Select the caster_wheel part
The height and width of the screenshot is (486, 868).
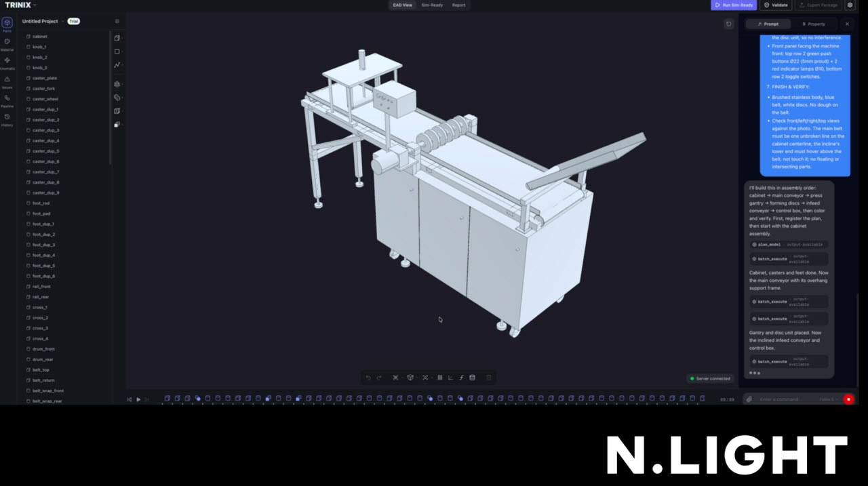[x=45, y=99]
